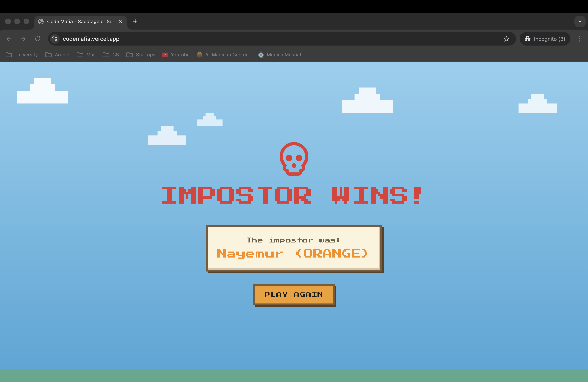Click the Play Again button
The image size is (588, 382).
294,295
